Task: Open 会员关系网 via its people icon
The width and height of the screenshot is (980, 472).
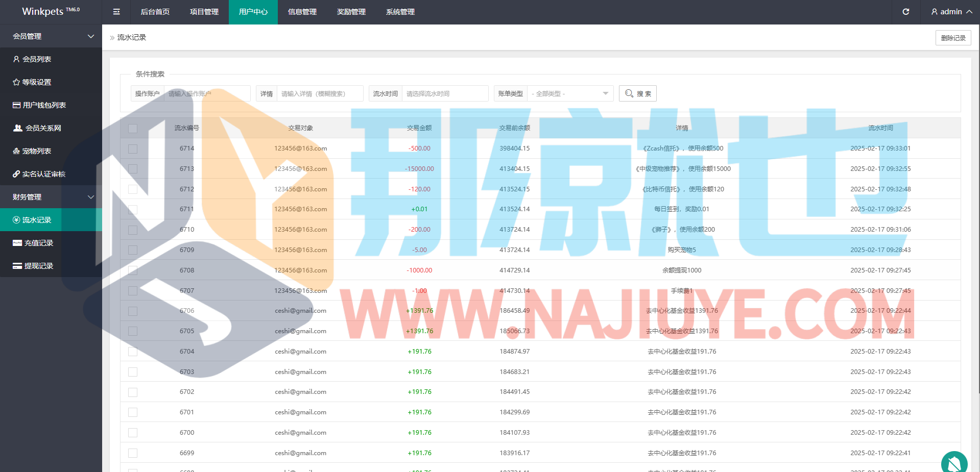Action: pyautogui.click(x=17, y=128)
